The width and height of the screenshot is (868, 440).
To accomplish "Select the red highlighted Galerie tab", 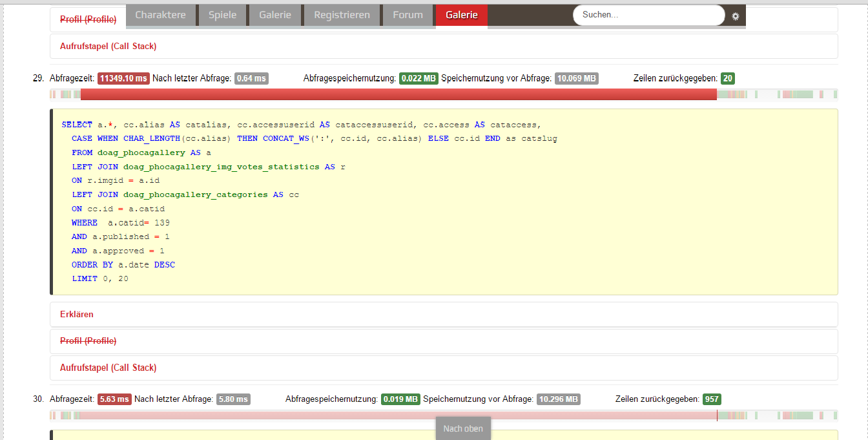I will point(461,15).
